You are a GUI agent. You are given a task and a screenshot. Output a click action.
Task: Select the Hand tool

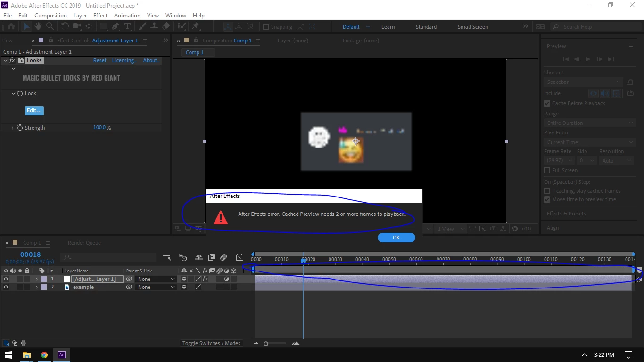(38, 27)
